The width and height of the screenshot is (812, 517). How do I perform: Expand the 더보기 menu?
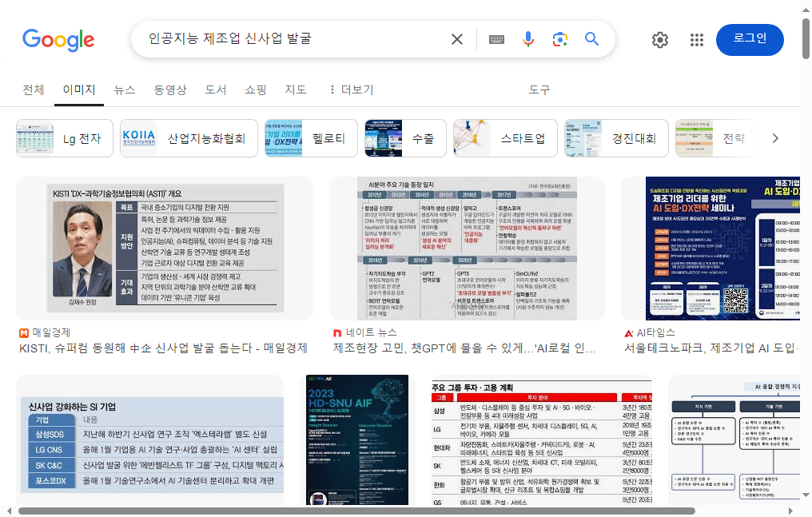[352, 89]
